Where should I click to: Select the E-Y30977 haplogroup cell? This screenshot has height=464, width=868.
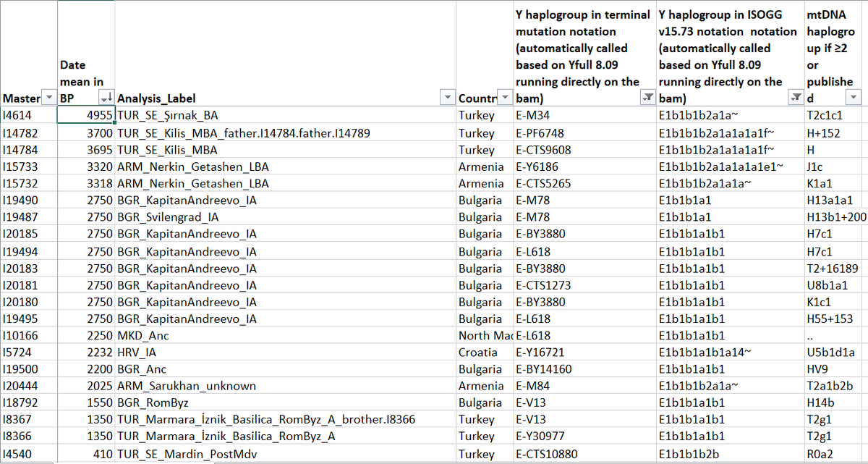click(584, 436)
